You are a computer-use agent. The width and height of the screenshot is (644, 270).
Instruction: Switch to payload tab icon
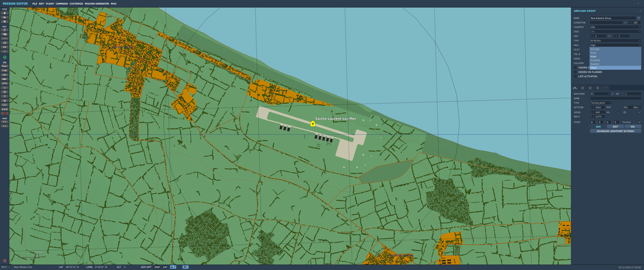pyautogui.click(x=582, y=88)
